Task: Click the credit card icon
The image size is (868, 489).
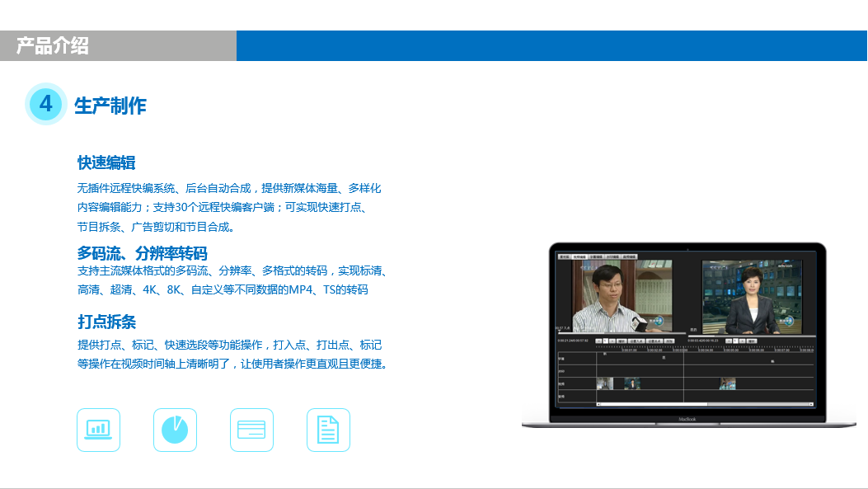Action: pyautogui.click(x=252, y=430)
